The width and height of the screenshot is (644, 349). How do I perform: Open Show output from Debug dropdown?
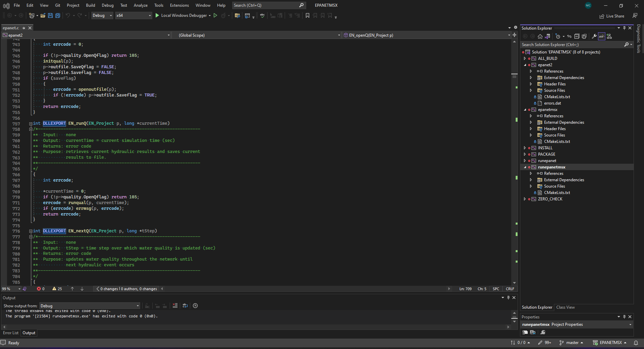(89, 306)
